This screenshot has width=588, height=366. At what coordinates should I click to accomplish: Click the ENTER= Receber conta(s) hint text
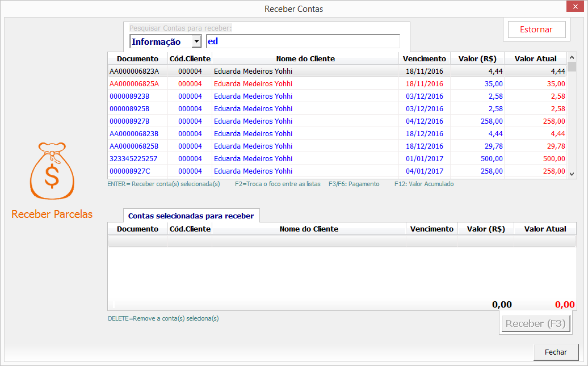click(x=164, y=184)
